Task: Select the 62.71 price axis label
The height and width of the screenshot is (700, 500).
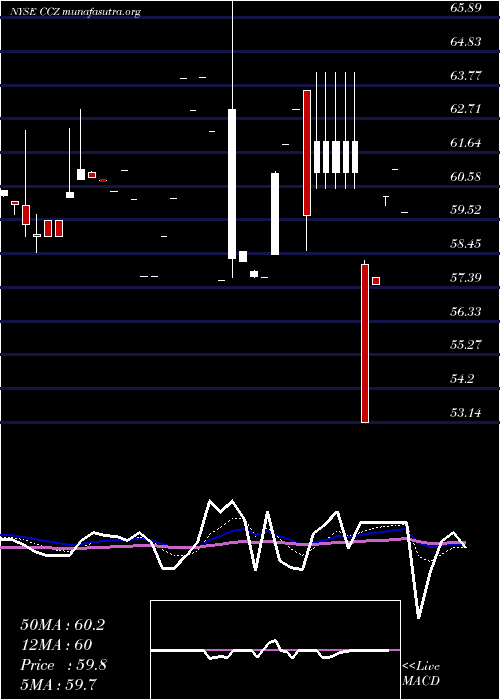Action: click(x=466, y=109)
